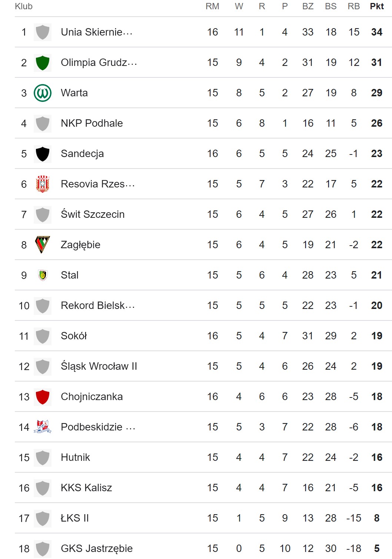Click the Stal club crest
Image resolution: width=392 pixels, height=559 pixels.
(x=43, y=275)
